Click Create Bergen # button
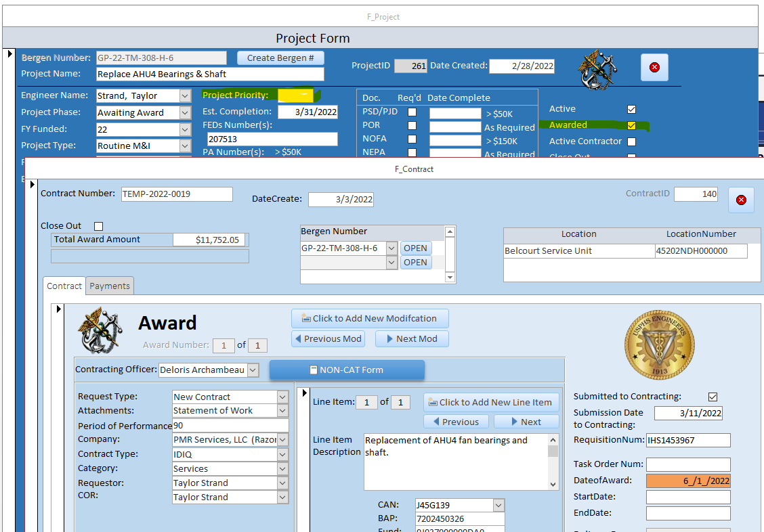 (x=280, y=58)
